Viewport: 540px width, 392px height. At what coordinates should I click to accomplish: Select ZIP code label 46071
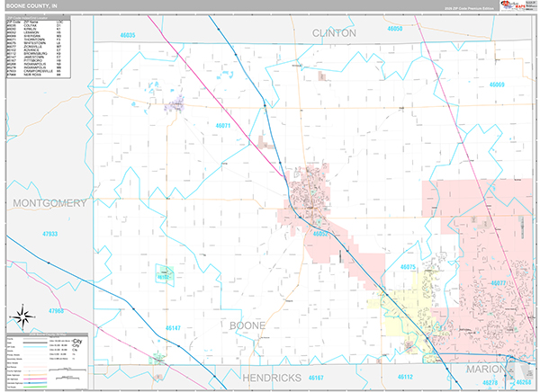[223, 126]
